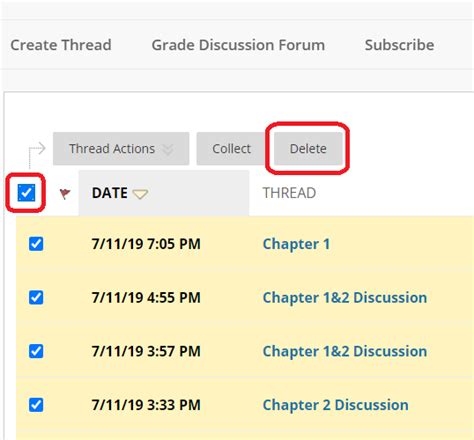Click the THREAD column header
Viewport: 474px width, 440px height.
(x=289, y=193)
